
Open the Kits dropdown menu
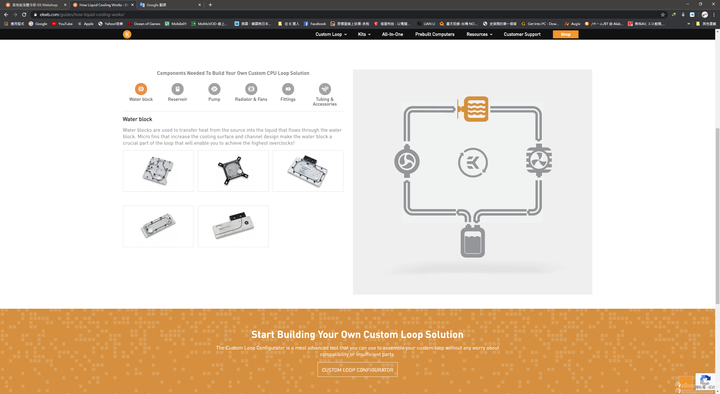pos(364,34)
